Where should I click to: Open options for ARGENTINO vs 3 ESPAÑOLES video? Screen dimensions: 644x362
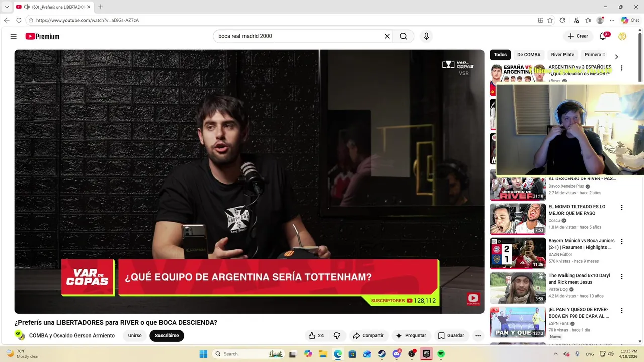tap(622, 68)
